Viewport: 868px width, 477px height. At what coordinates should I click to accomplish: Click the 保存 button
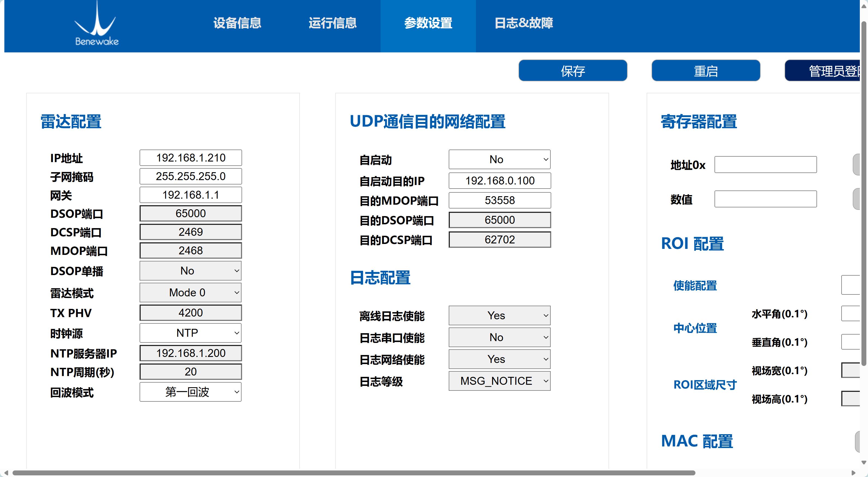coord(573,71)
